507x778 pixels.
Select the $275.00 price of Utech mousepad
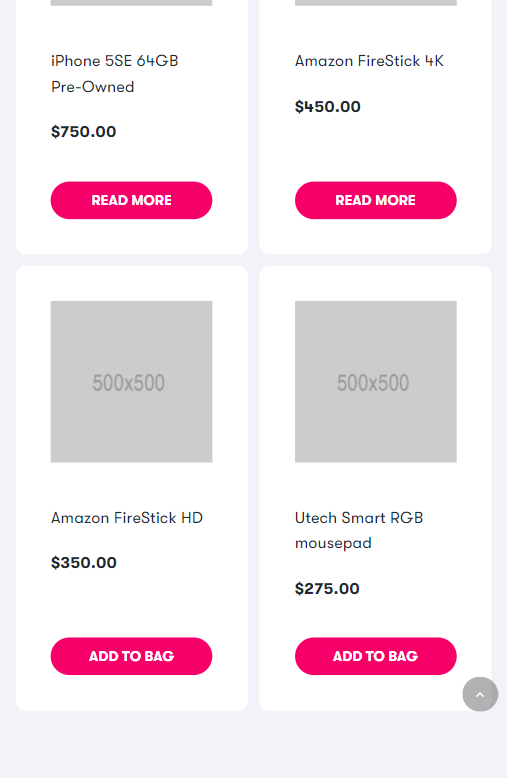(x=327, y=588)
